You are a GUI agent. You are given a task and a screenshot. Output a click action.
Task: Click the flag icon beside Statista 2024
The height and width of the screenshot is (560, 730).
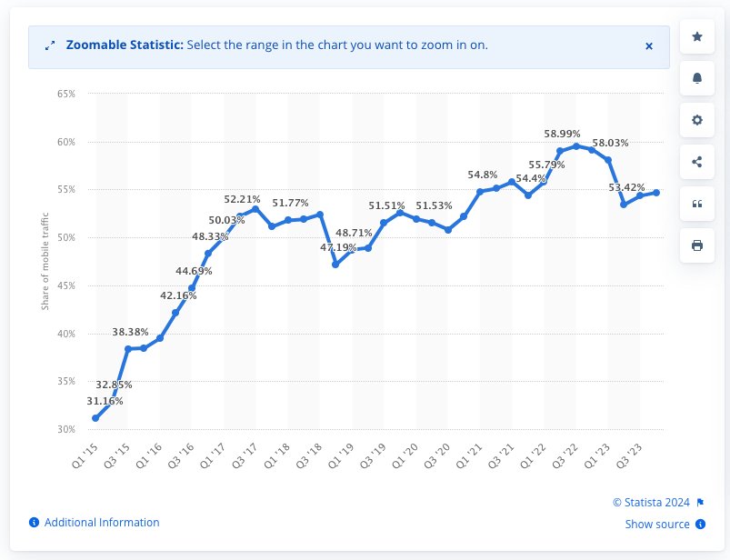(699, 502)
